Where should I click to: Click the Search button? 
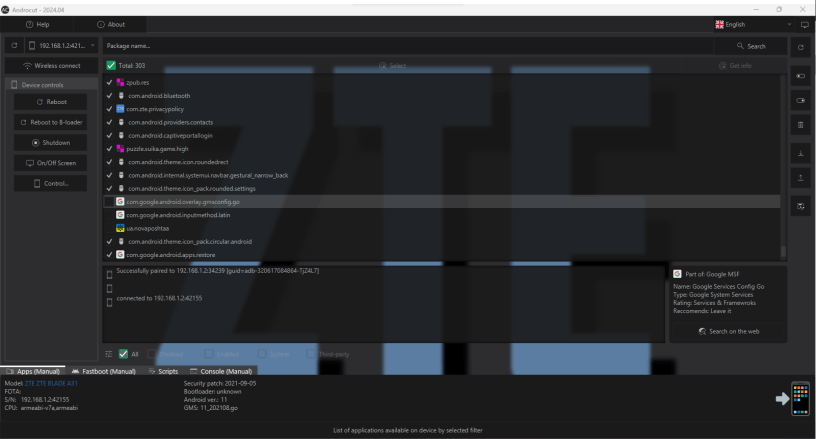[751, 46]
